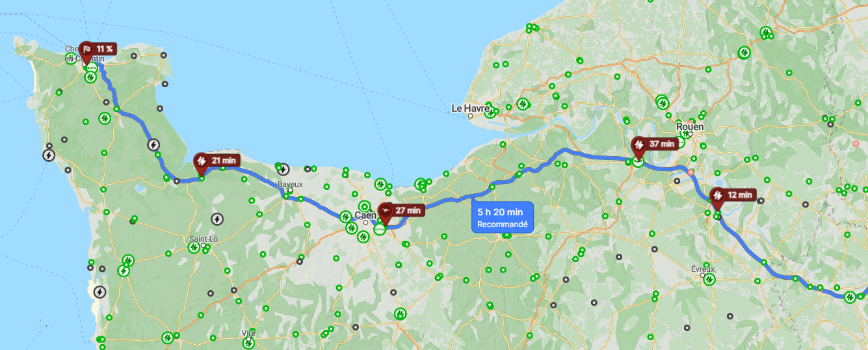Select the green charger icon beside Le Havre
The height and width of the screenshot is (350, 868).
pyautogui.click(x=522, y=103)
